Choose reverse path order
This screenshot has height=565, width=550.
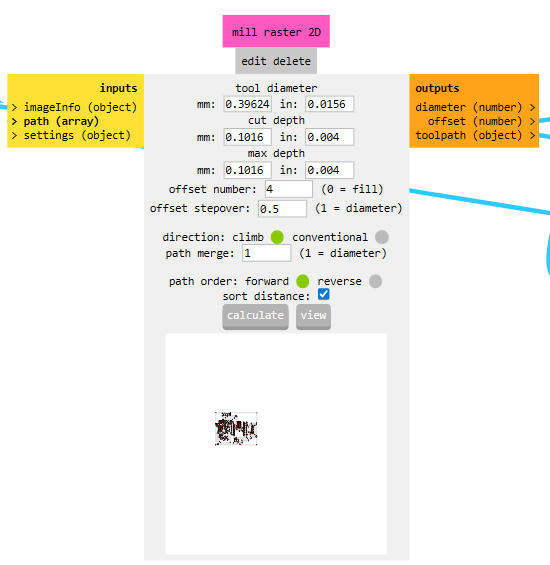pyautogui.click(x=375, y=281)
